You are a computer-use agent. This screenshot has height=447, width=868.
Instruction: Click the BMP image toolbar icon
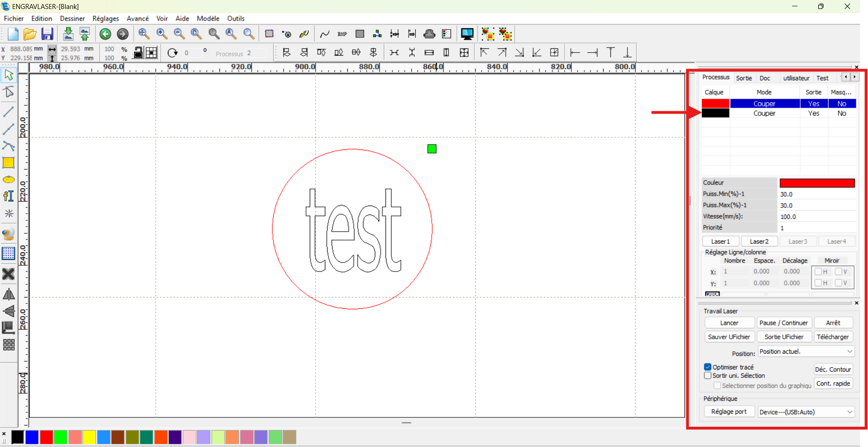click(x=342, y=34)
